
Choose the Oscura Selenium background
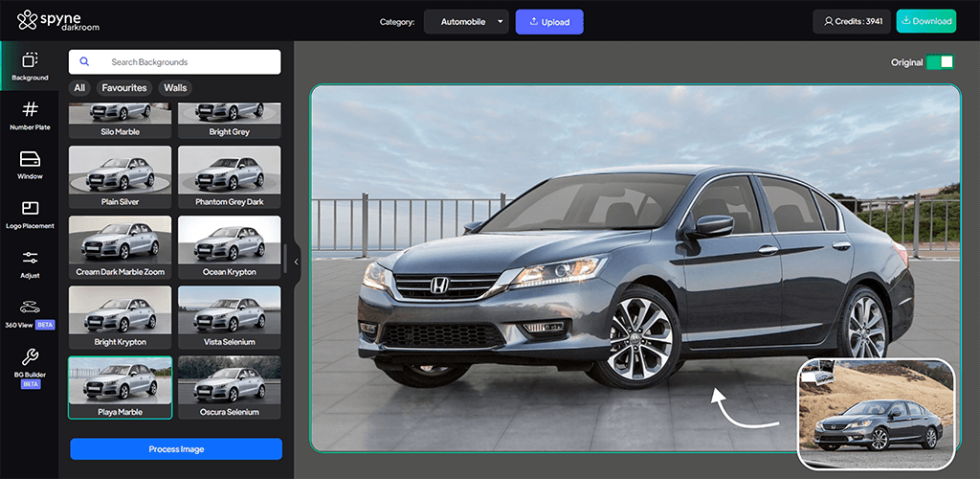pos(230,387)
